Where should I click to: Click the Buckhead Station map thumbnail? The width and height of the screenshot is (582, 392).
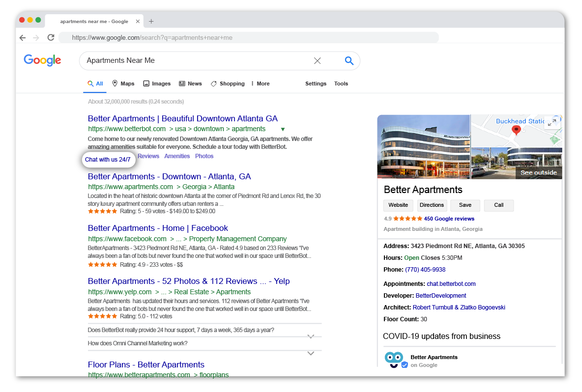click(517, 131)
